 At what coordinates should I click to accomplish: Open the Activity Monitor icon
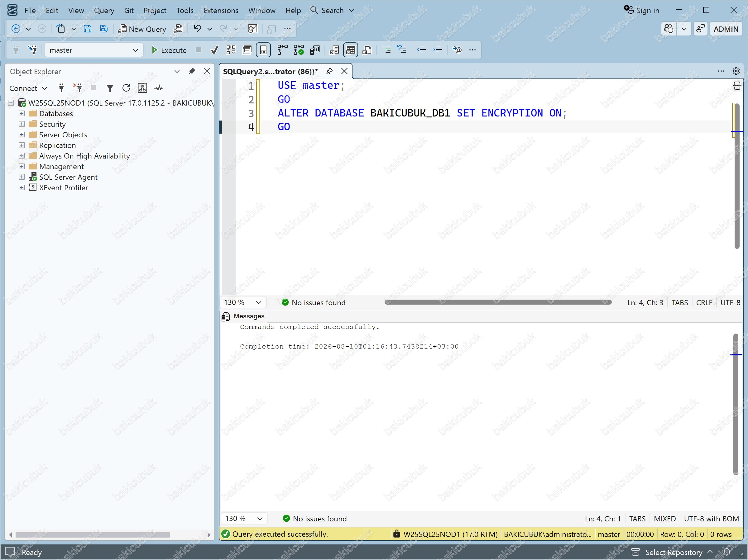coord(252,29)
